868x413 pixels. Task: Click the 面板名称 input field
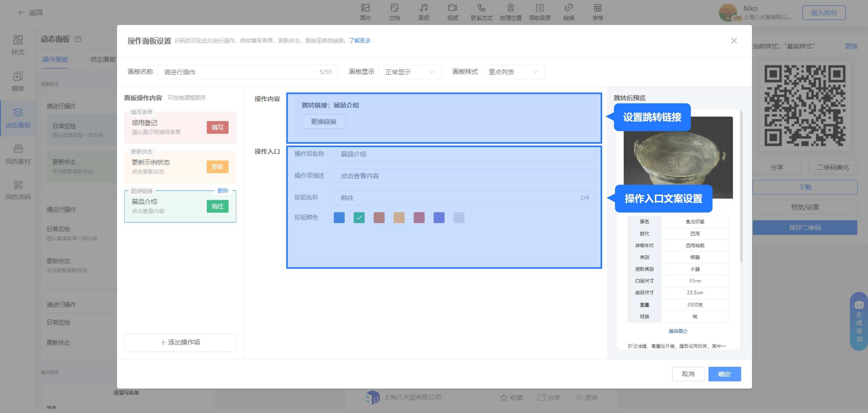(x=248, y=72)
